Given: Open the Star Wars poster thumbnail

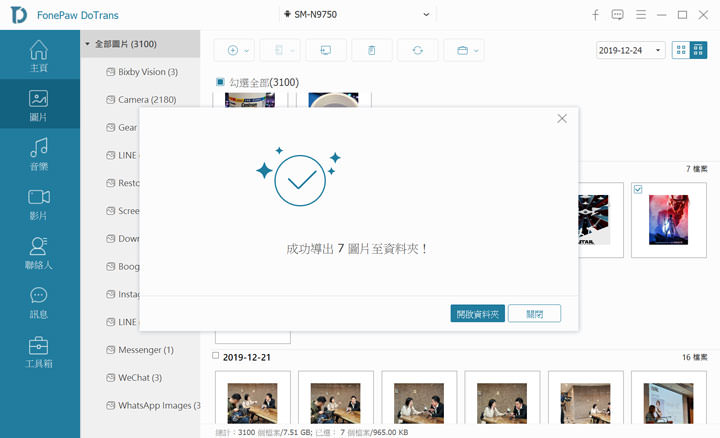Looking at the screenshot, I should pos(594,220).
